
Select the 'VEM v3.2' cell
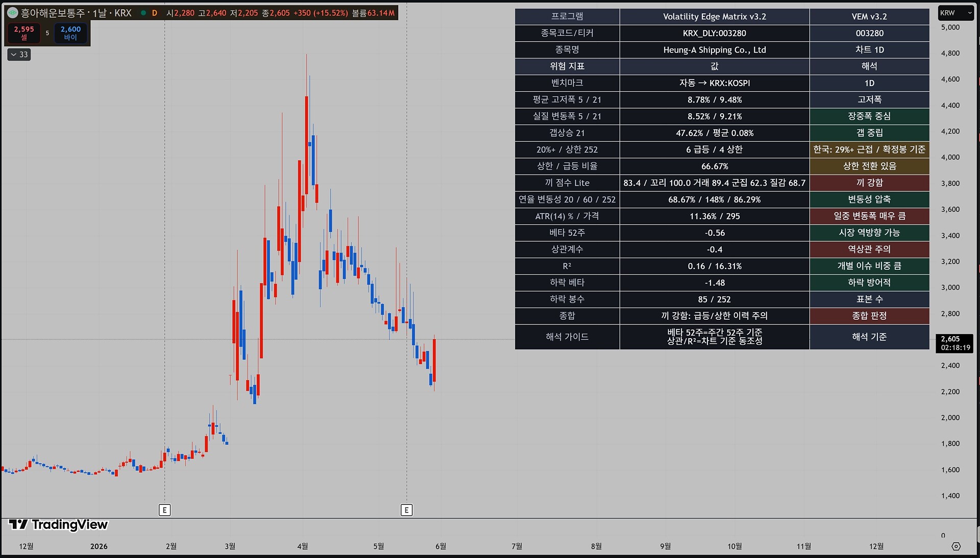click(x=869, y=16)
